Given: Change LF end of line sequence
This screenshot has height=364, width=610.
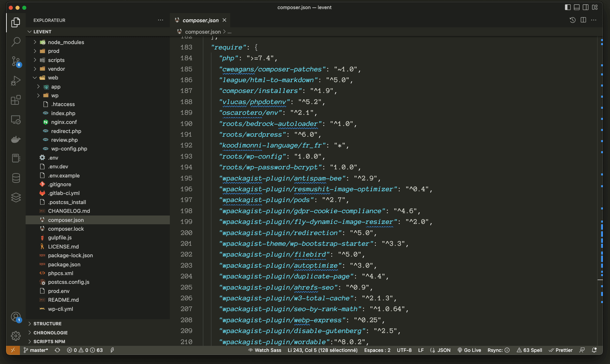Looking at the screenshot, I should click(x=421, y=350).
